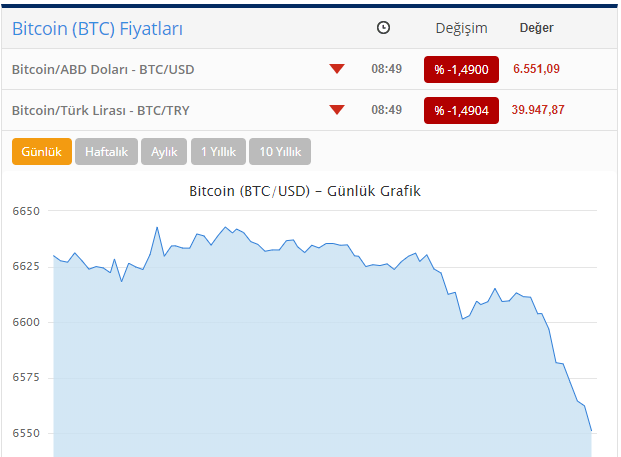The height and width of the screenshot is (457, 621).
Task: Open the Bitcoin (BTC) Fiyatları heading link
Action: (x=97, y=29)
